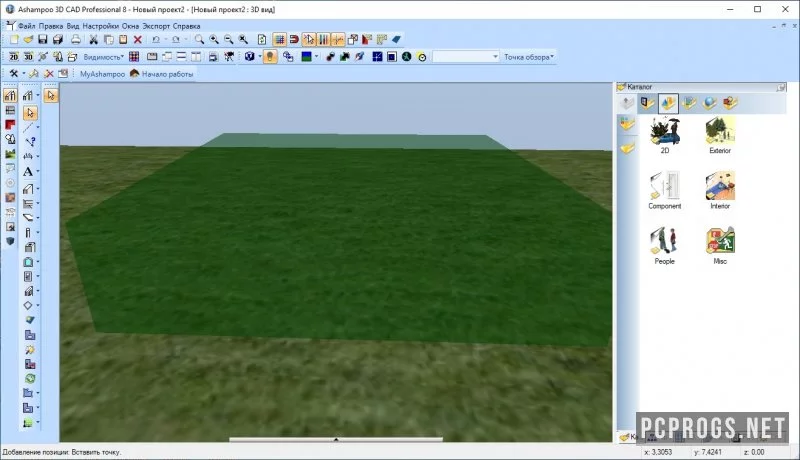Toggle the building mode icon in left sidebar
This screenshot has width=800, height=460.
10,95
